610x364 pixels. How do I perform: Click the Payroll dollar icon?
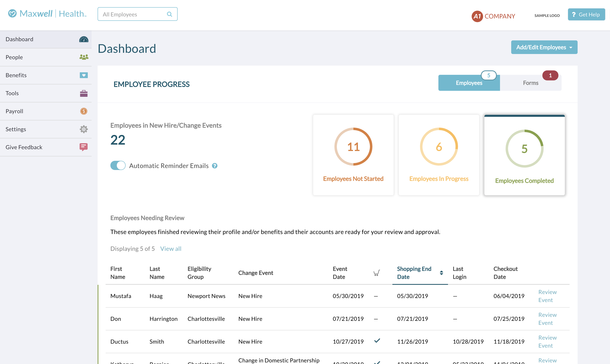click(84, 111)
